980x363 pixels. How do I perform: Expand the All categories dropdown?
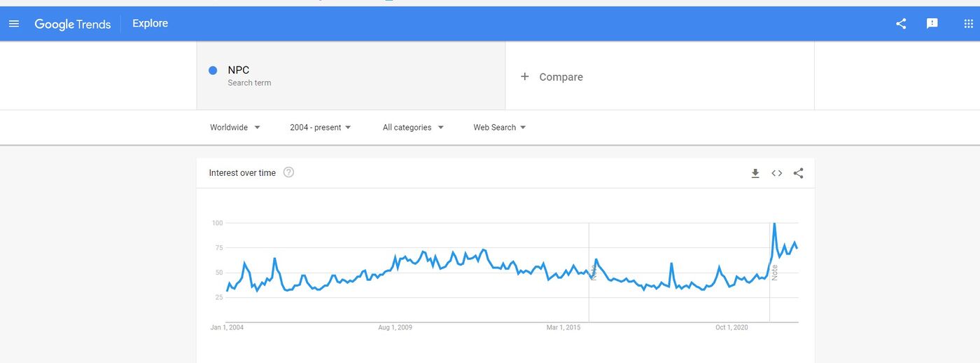[413, 128]
